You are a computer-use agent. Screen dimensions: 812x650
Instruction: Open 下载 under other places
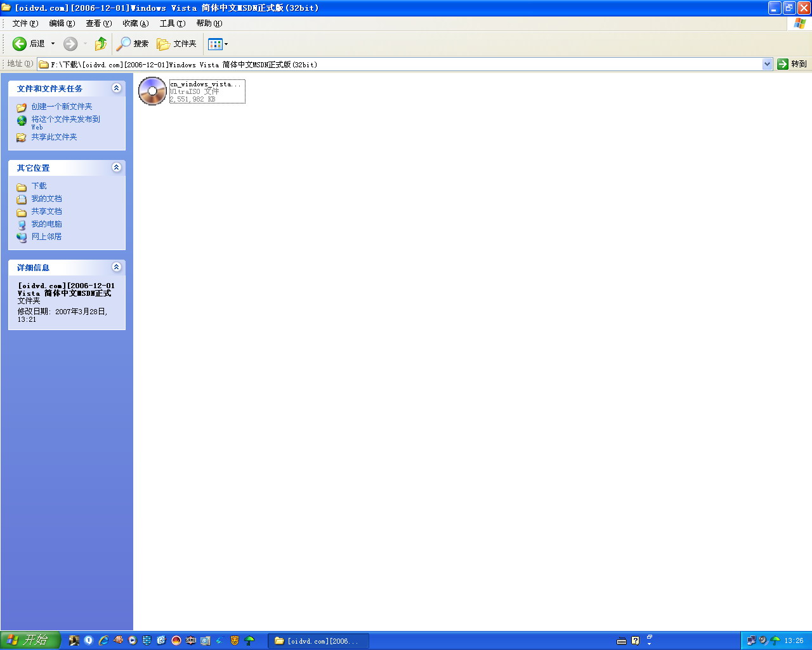pos(39,186)
